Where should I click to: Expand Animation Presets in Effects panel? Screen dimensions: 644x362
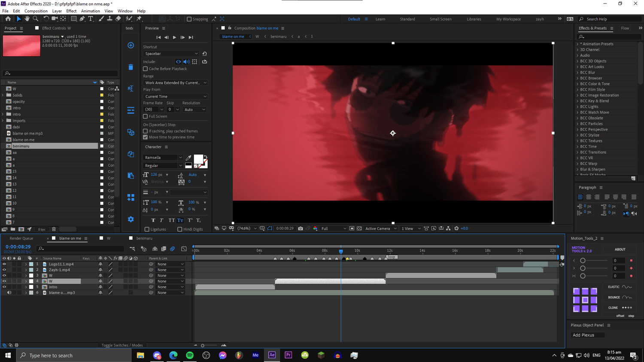(x=577, y=44)
